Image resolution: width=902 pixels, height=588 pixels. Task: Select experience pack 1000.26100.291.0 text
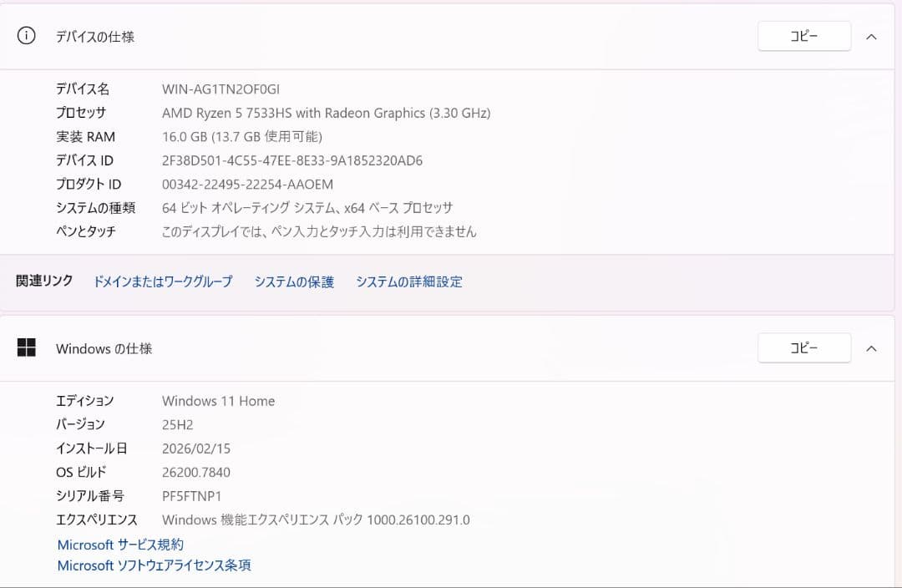pyautogui.click(x=418, y=520)
